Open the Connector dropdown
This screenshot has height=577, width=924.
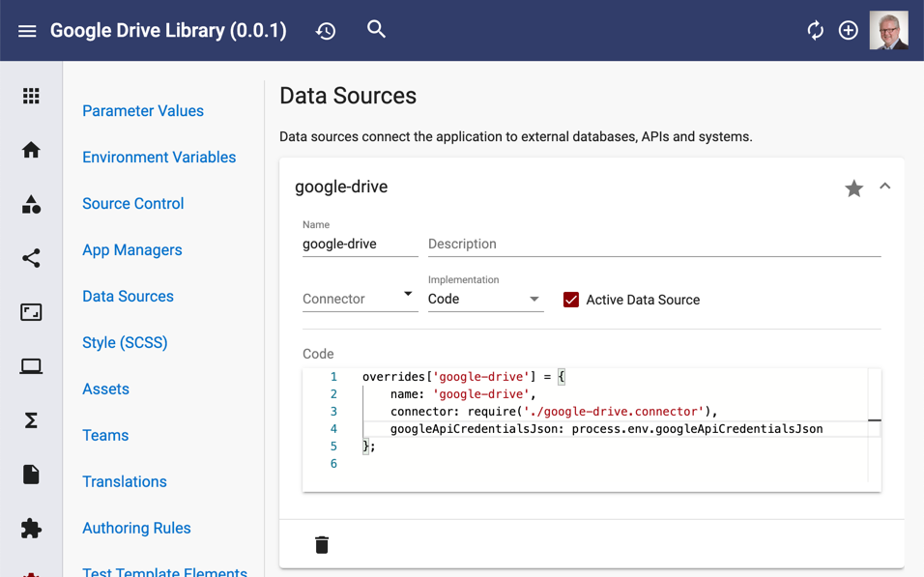(x=361, y=299)
